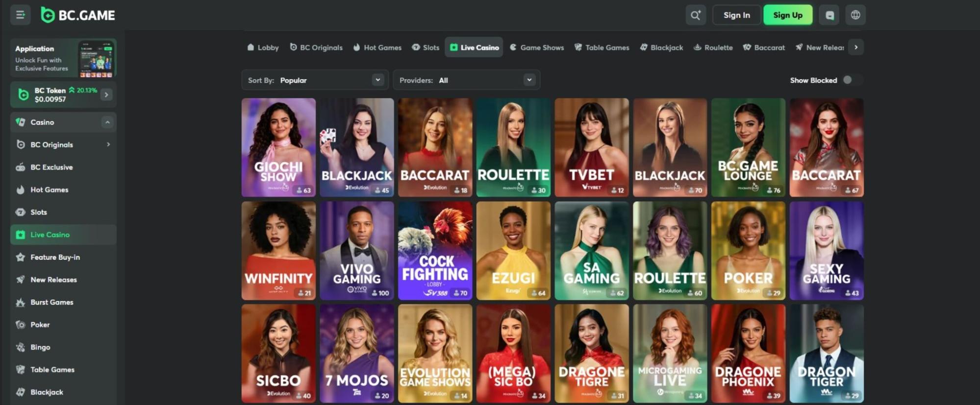Image resolution: width=980 pixels, height=405 pixels.
Task: Click the Feature Buy-in star icon
Action: pos(21,257)
